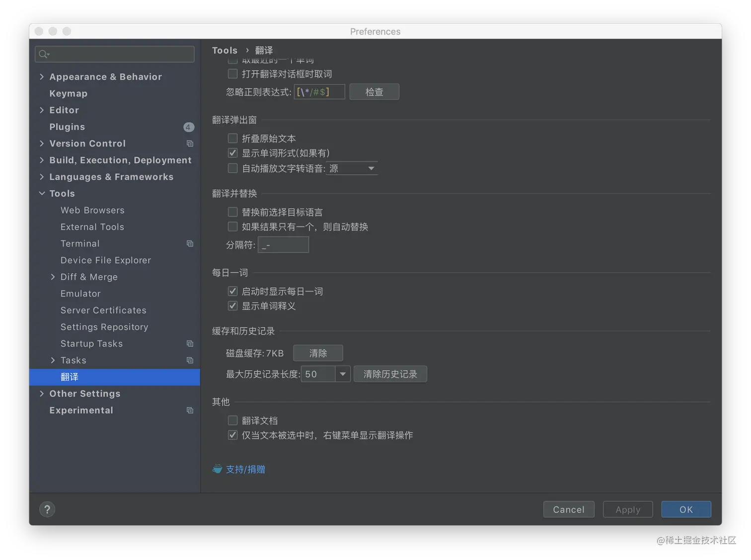Expand Languages & Frameworks node
Viewport: 751px width, 560px height.
42,176
